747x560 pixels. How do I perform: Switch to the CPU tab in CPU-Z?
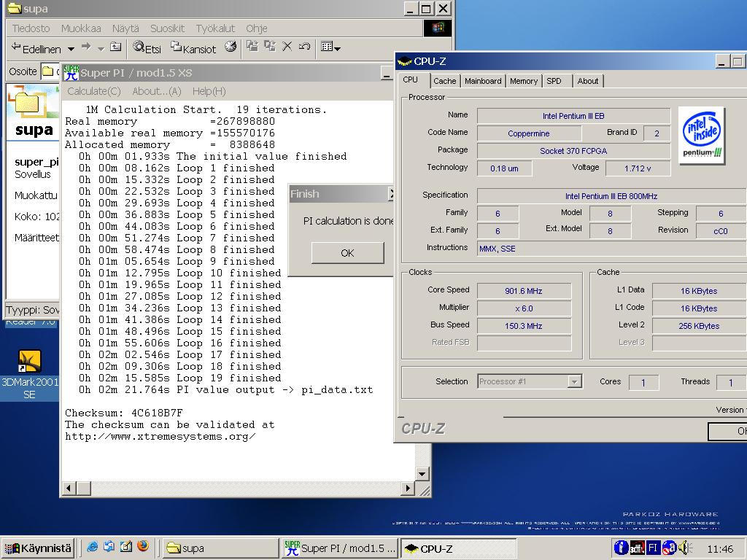point(411,80)
